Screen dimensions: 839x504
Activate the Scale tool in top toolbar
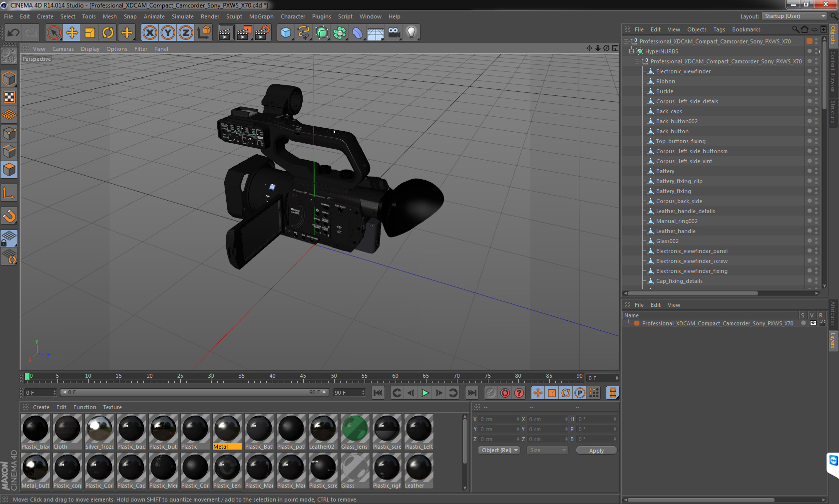90,33
